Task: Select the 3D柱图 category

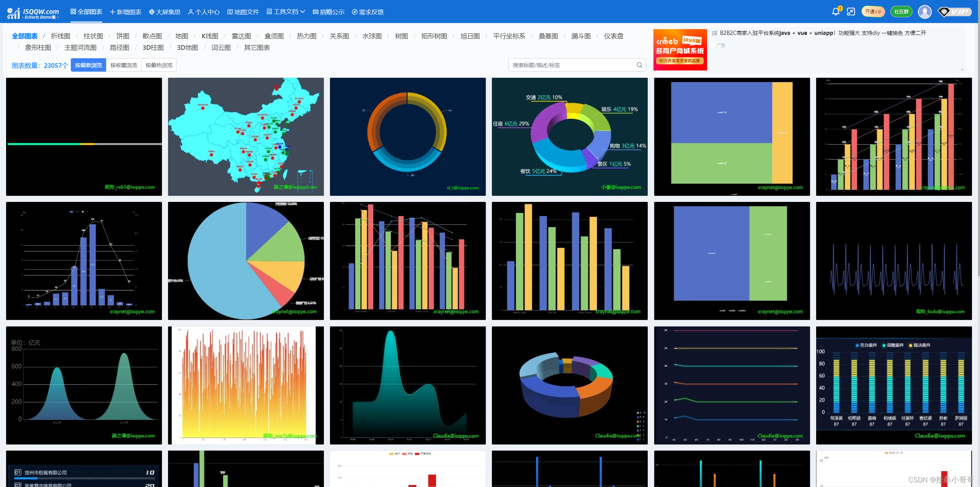Action: pyautogui.click(x=153, y=48)
